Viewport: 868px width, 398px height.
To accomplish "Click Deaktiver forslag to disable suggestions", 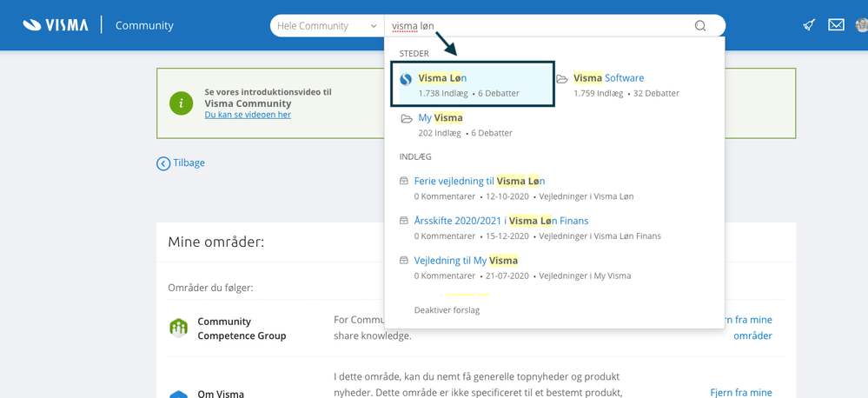I will [447, 310].
